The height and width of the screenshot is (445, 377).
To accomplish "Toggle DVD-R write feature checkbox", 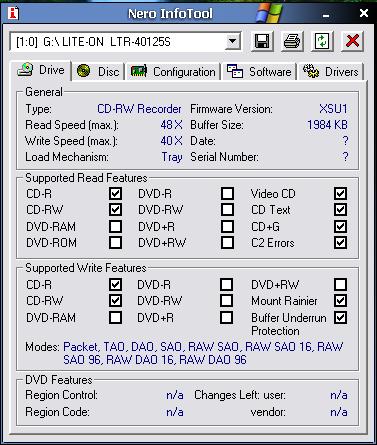I will [227, 284].
